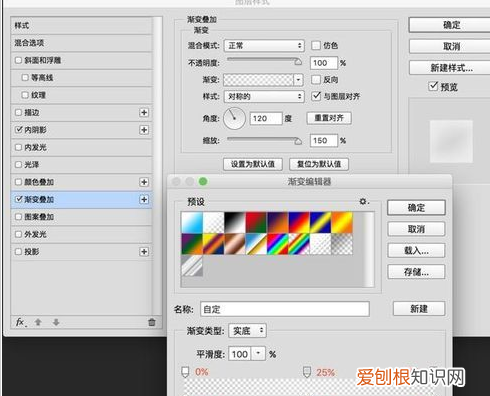This screenshot has height=396, width=490.
Task: Click 取消 in the 渐变编辑器 window
Action: point(416,229)
